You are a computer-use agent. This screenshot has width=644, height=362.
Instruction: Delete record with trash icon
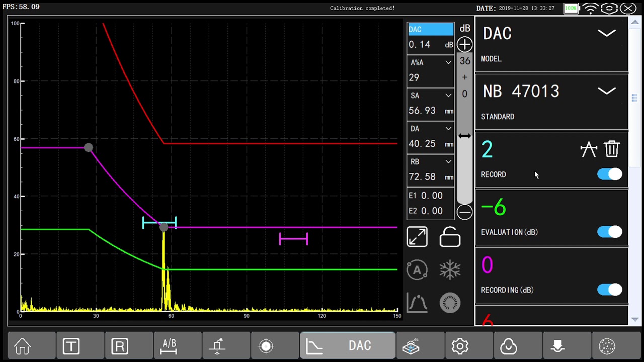pos(612,149)
